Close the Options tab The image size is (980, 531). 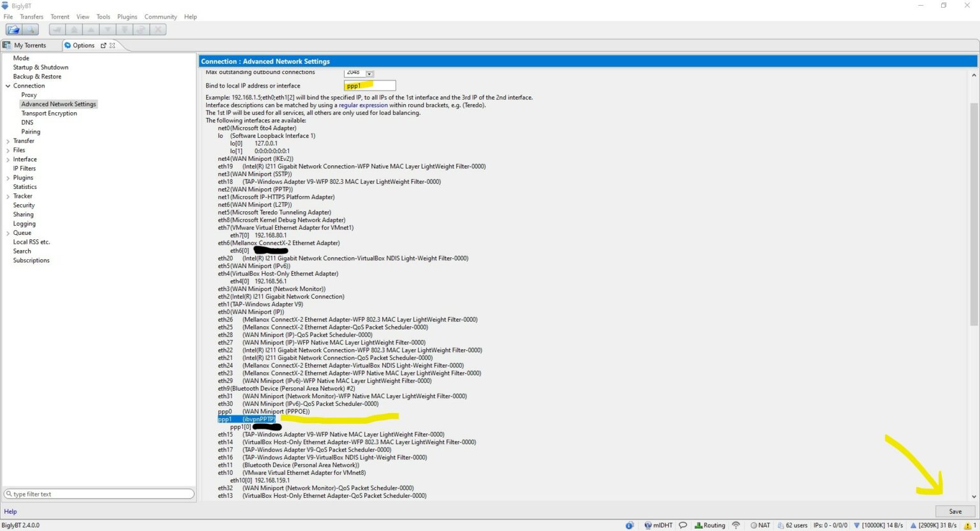tap(112, 45)
